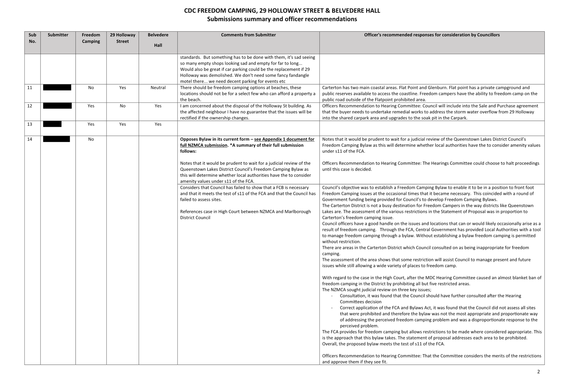Click the 'Comments from Submitter' header

pos(248,35)
